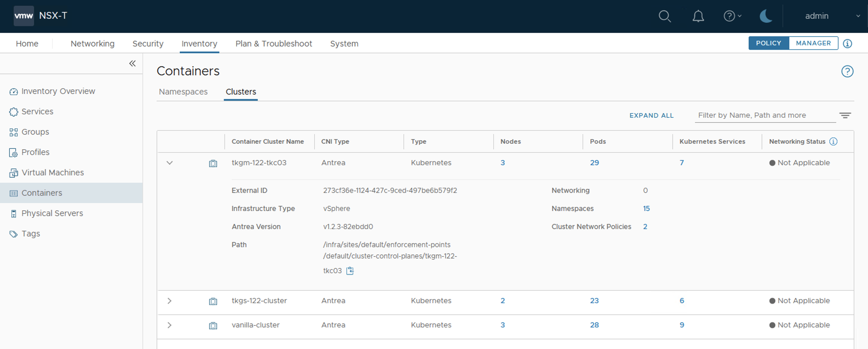Open the 3 nodes link for tkgm-122-tkc03

click(x=502, y=163)
